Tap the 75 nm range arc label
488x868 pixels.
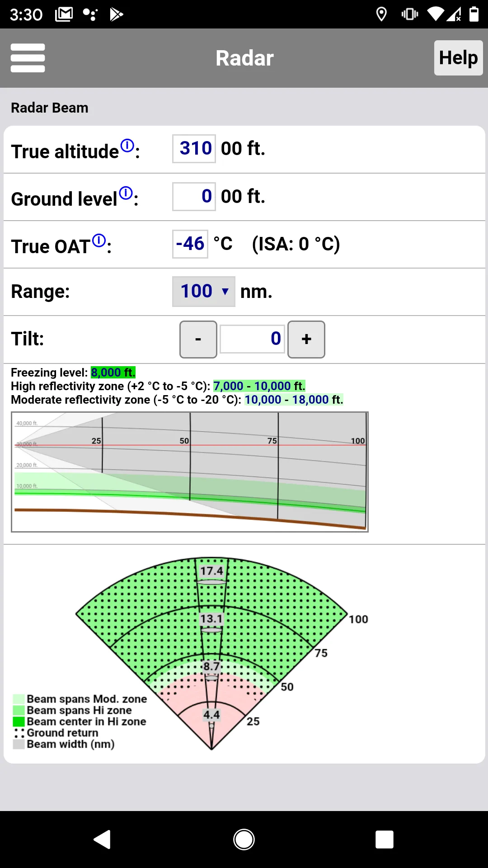click(x=321, y=653)
